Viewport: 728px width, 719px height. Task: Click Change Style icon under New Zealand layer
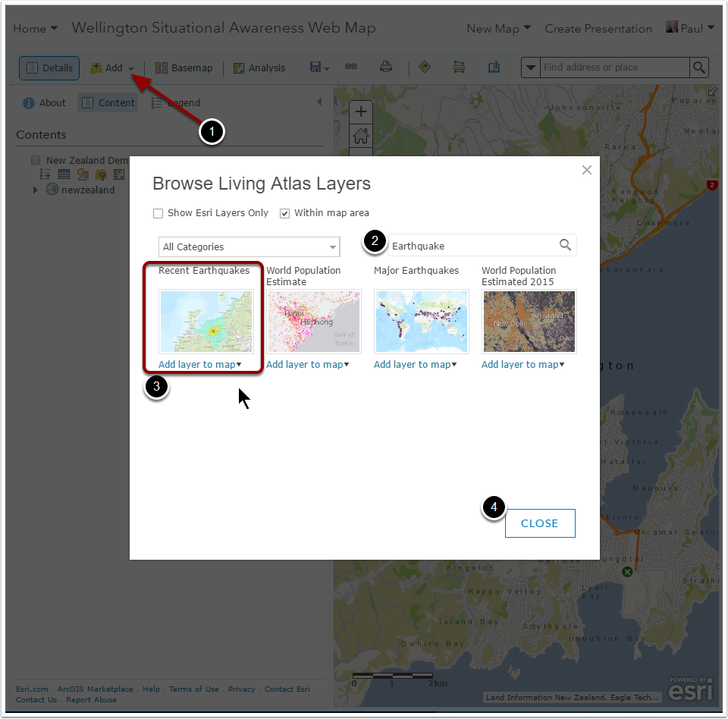click(x=83, y=174)
